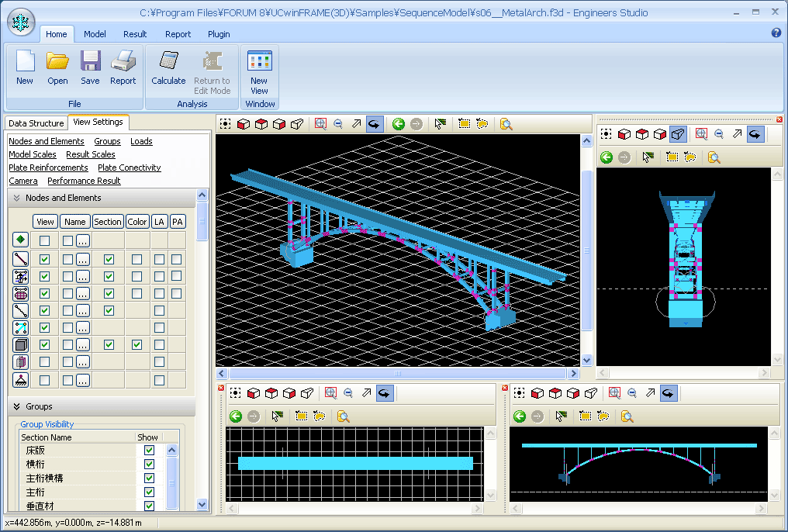788x532 pixels.
Task: Click the main view vertical scrollbar thumb
Action: pyautogui.click(x=586, y=250)
